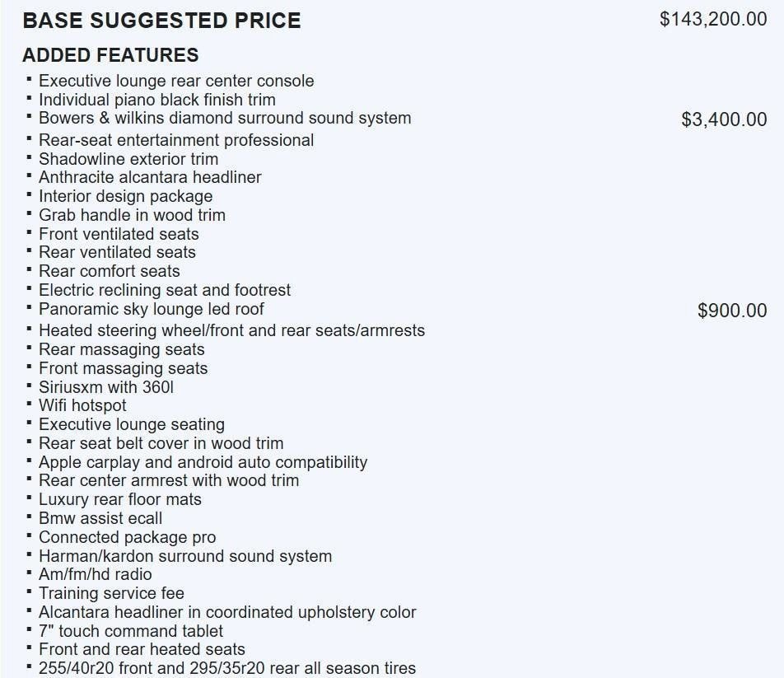784x678 pixels.
Task: Select Electric reclining seat and footrest
Action: [x=165, y=290]
